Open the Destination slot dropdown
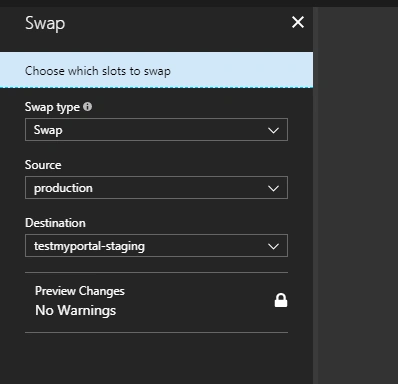398x384 pixels. coord(156,246)
